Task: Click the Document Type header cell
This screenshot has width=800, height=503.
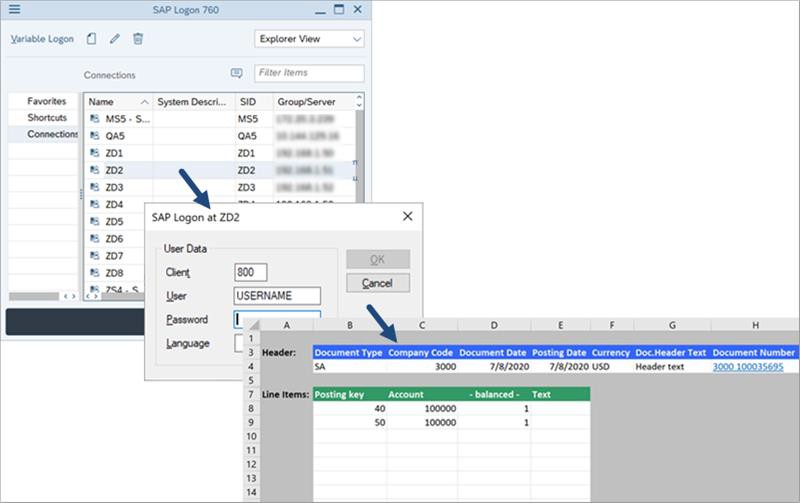Action: pyautogui.click(x=348, y=353)
